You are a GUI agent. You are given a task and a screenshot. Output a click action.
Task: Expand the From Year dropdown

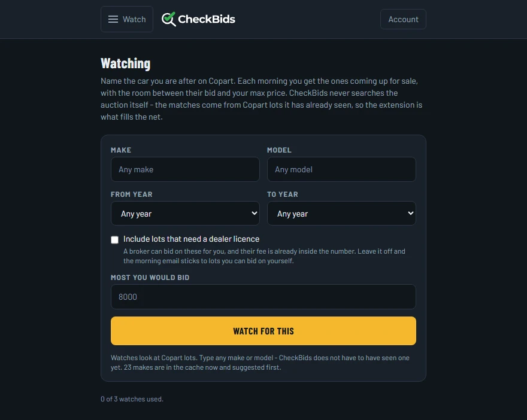coord(185,214)
